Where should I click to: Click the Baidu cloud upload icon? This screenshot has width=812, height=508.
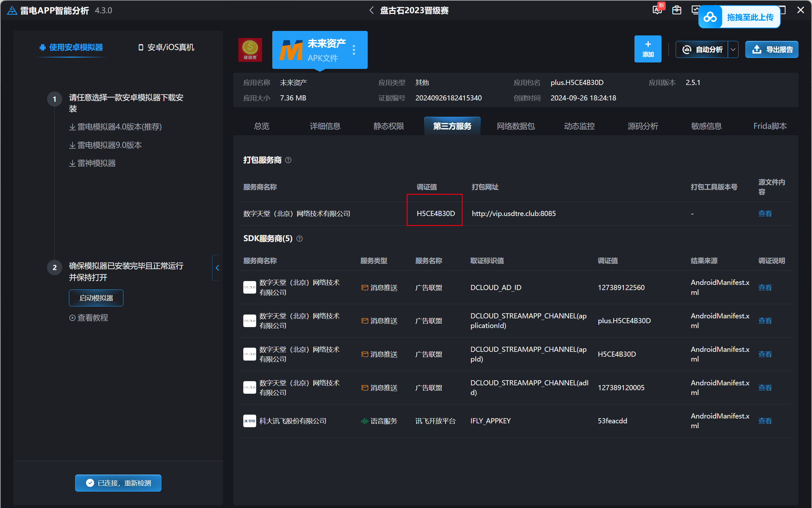coord(710,17)
